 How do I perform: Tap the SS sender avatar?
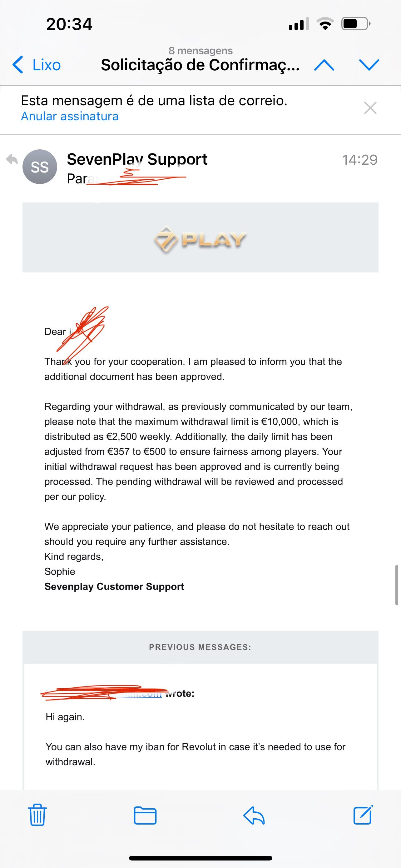pos(40,167)
